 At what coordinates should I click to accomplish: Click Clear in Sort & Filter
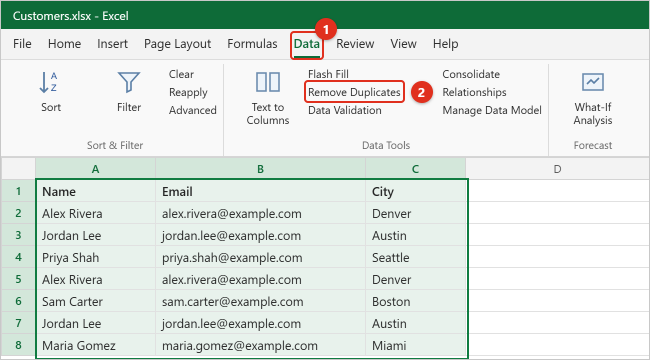181,74
